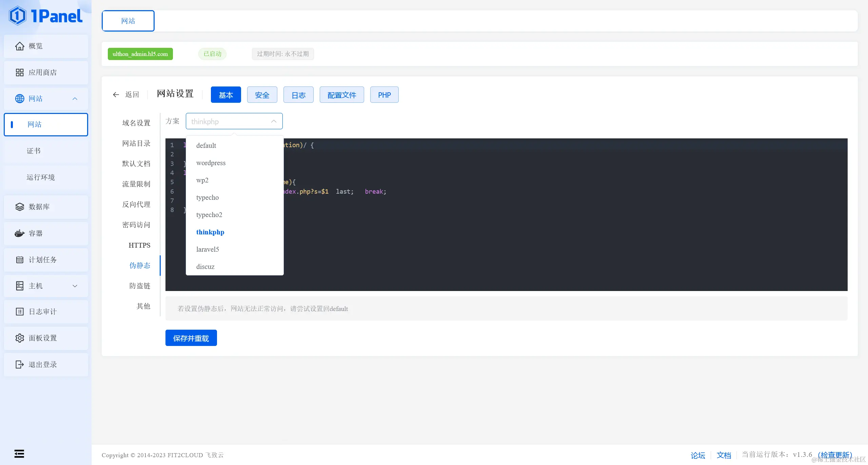Select wordpress from the scheme list
Viewport: 868px width, 465px height.
(x=211, y=163)
